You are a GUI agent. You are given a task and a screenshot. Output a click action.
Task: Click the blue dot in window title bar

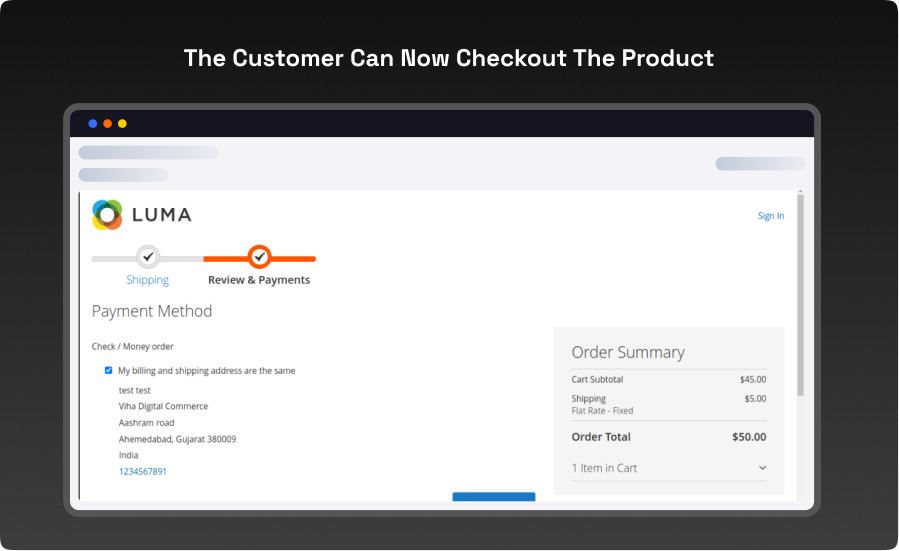pos(93,124)
